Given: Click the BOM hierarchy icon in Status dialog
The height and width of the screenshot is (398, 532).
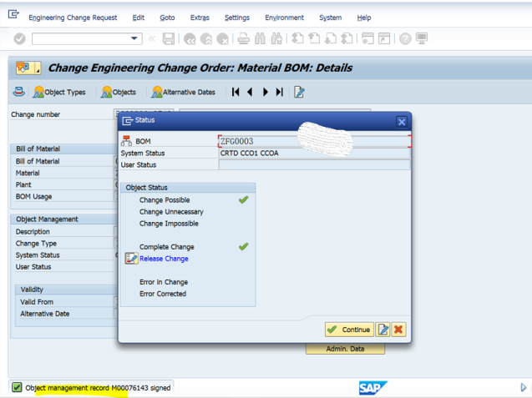Looking at the screenshot, I should pyautogui.click(x=127, y=141).
